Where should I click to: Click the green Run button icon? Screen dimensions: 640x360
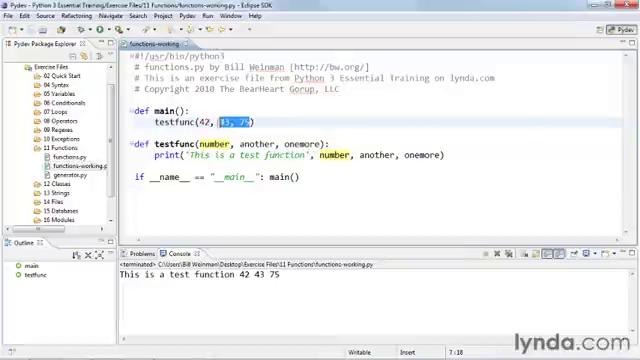(100, 29)
